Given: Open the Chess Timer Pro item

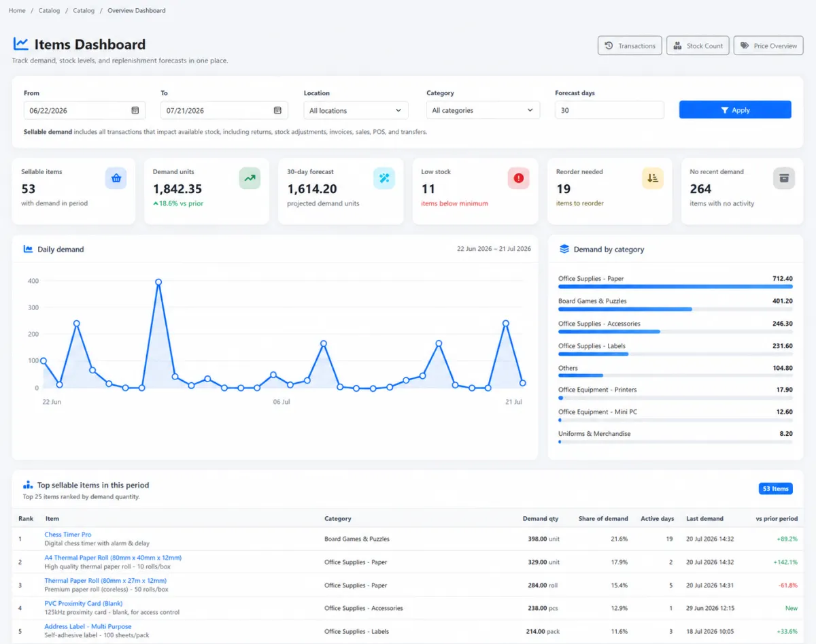Looking at the screenshot, I should (x=68, y=535).
